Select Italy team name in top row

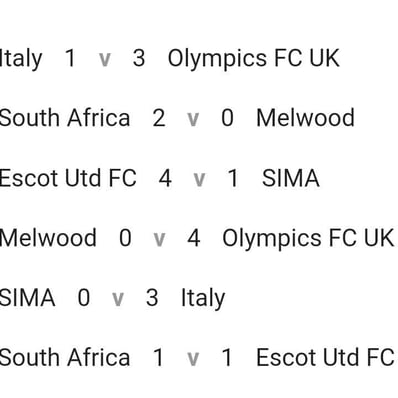click(x=21, y=59)
